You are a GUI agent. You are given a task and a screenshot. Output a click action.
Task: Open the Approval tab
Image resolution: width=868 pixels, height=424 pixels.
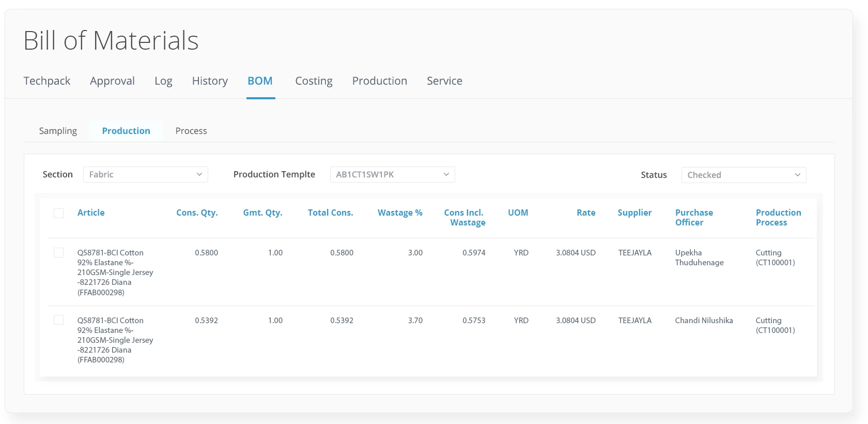[x=112, y=81]
